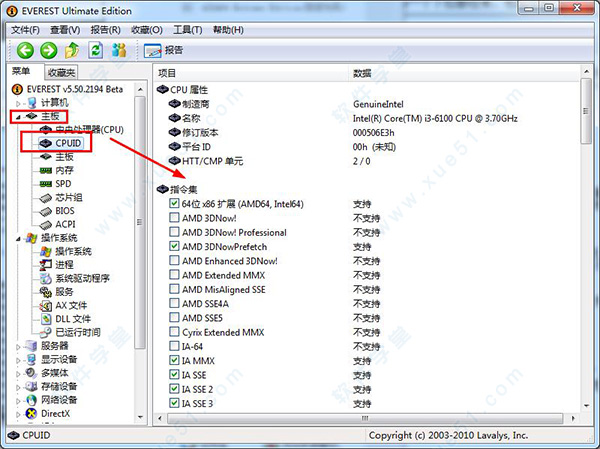Select the 服务器 server tree item
This screenshot has height=449, width=600.
(47, 346)
